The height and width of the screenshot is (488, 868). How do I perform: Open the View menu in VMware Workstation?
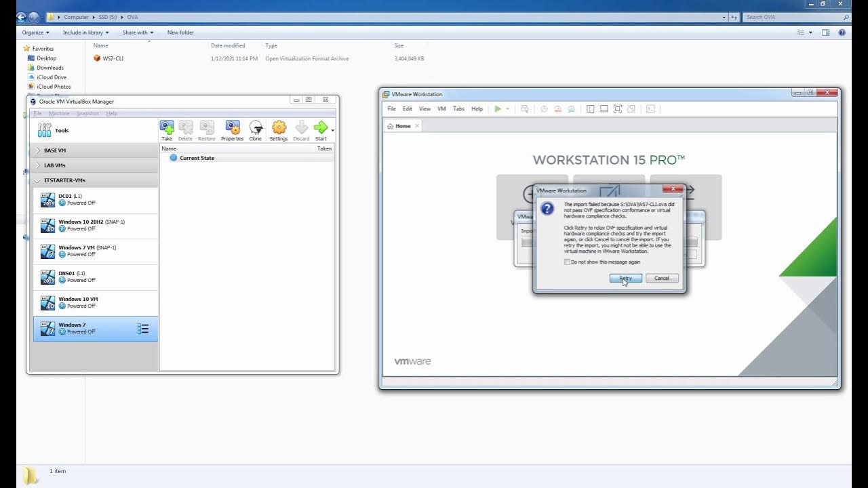(425, 108)
